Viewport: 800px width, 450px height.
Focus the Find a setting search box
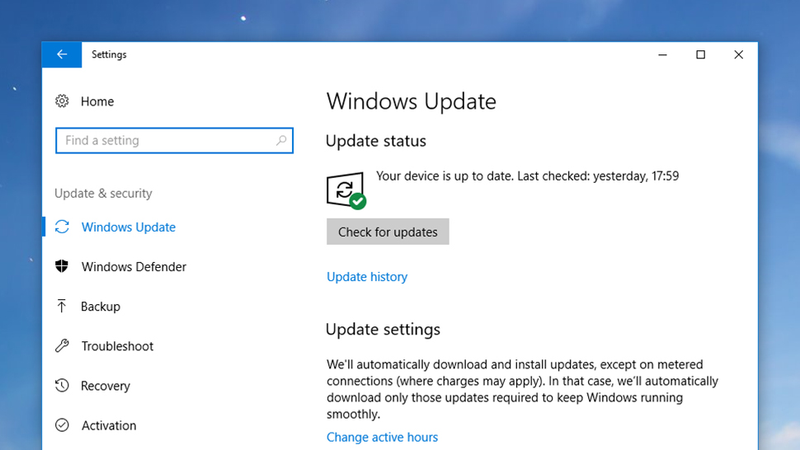tap(174, 140)
